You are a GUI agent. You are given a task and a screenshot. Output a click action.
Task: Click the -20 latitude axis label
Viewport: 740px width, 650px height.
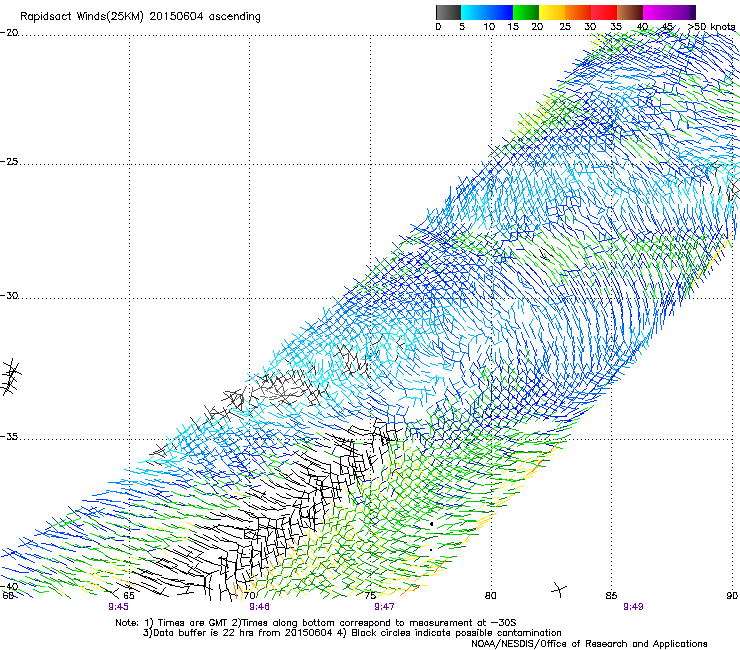pos(9,33)
